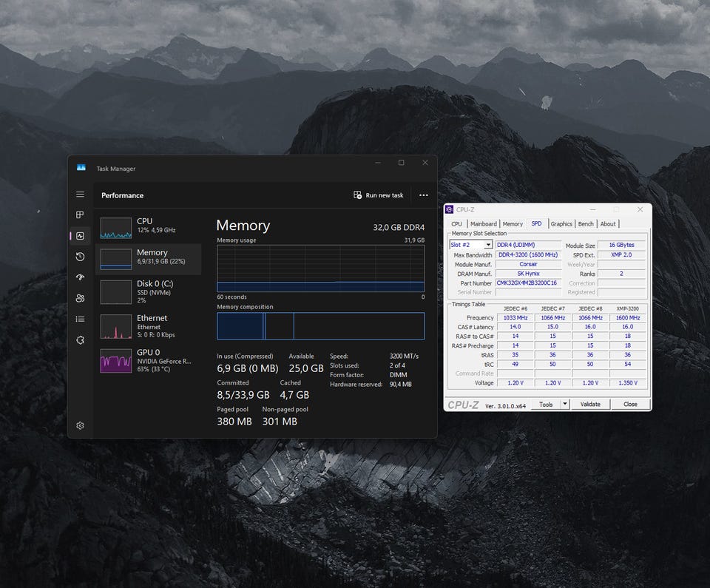Click the Task Manager app icon in title bar
The height and width of the screenshot is (588, 710).
coord(81,168)
